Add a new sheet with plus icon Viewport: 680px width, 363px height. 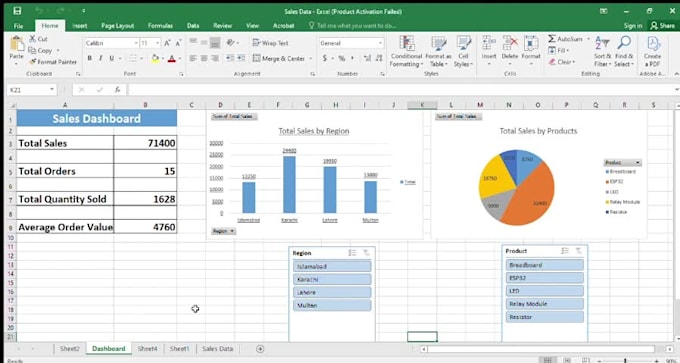pos(260,349)
